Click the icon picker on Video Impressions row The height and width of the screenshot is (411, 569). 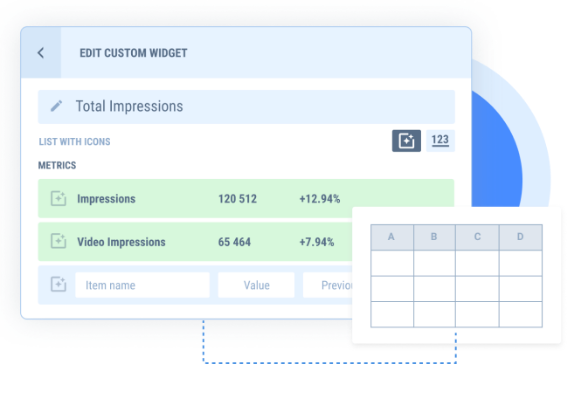[58, 241]
